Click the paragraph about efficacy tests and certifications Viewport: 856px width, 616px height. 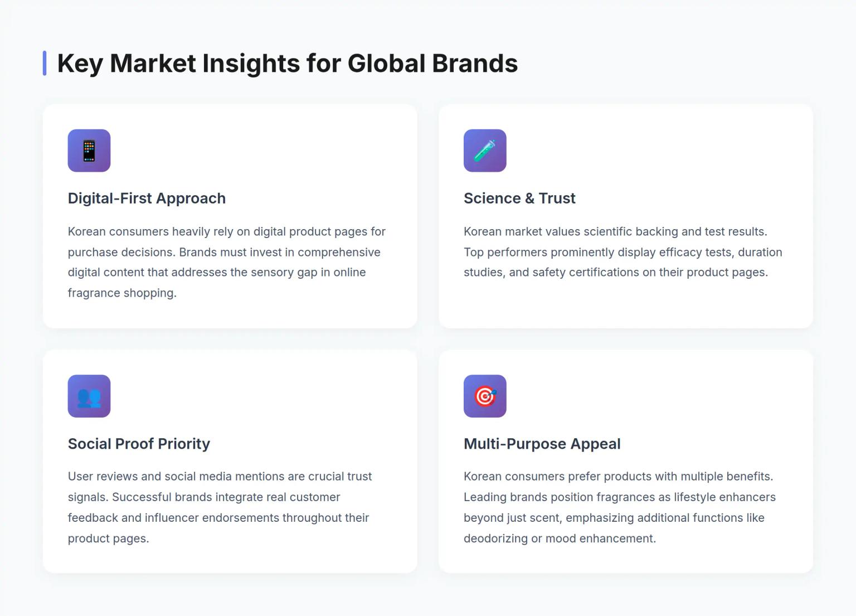[622, 252]
